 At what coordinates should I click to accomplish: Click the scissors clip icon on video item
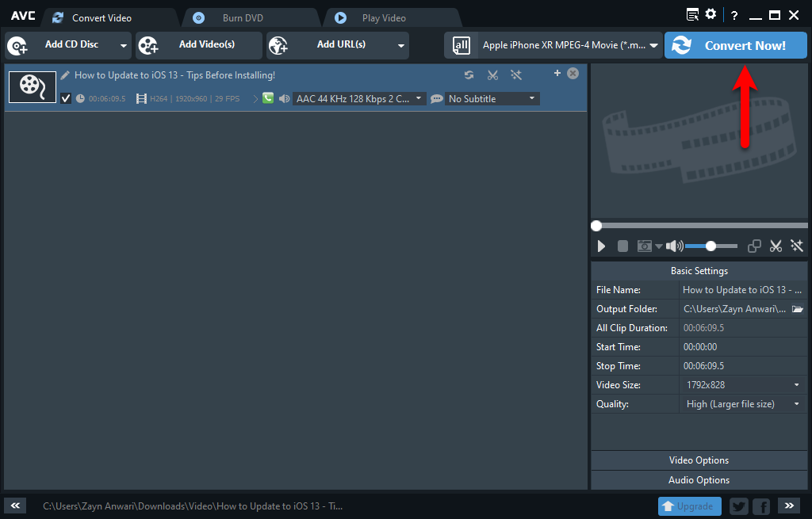pos(492,75)
